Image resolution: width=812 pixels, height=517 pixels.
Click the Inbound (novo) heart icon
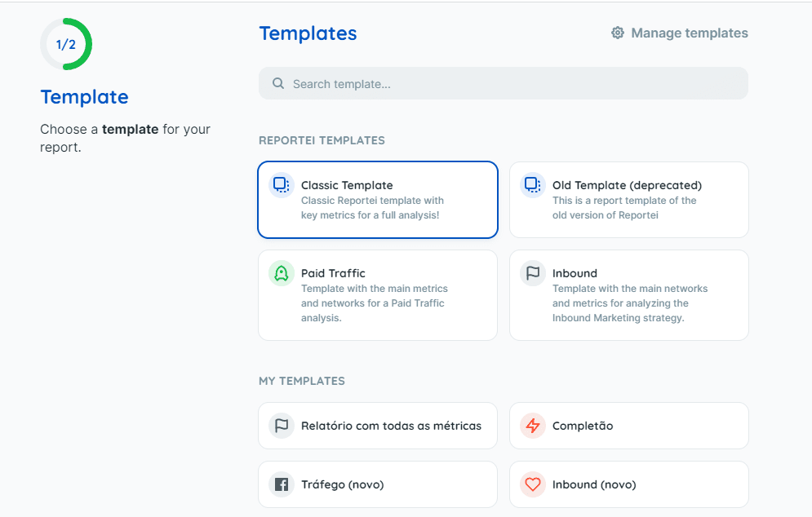[x=532, y=484]
